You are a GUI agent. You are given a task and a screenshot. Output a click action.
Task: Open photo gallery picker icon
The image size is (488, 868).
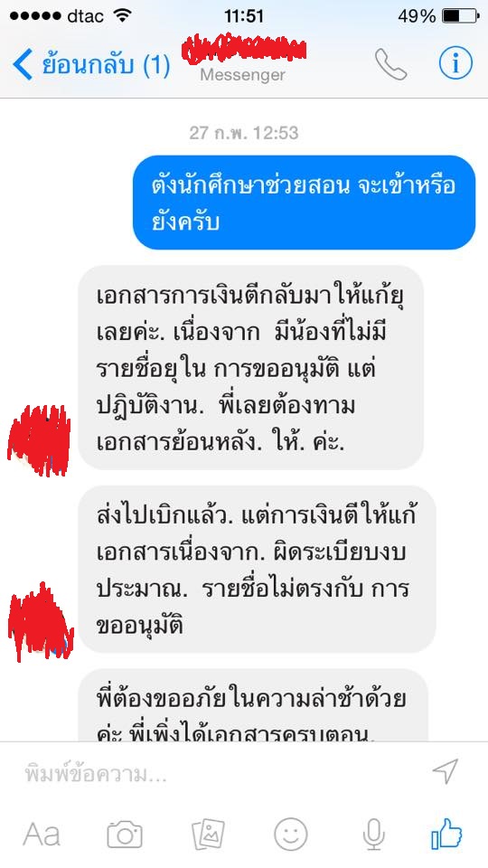[x=208, y=835]
